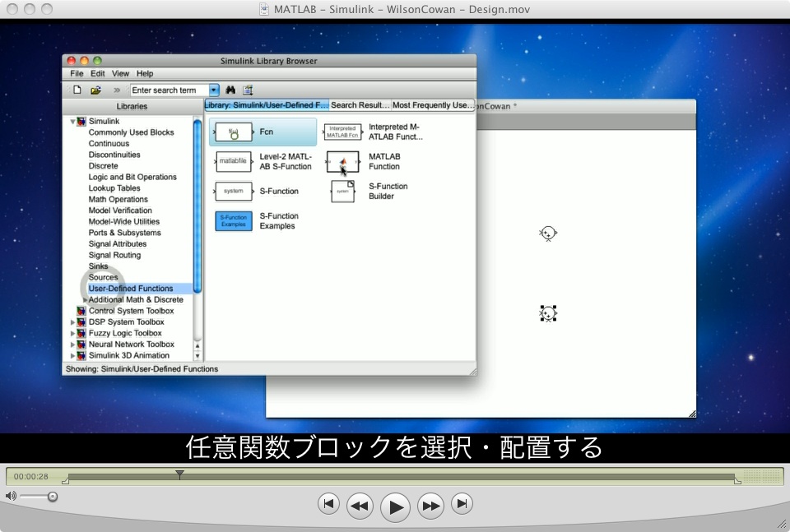Select the Fcn block icon

234,132
